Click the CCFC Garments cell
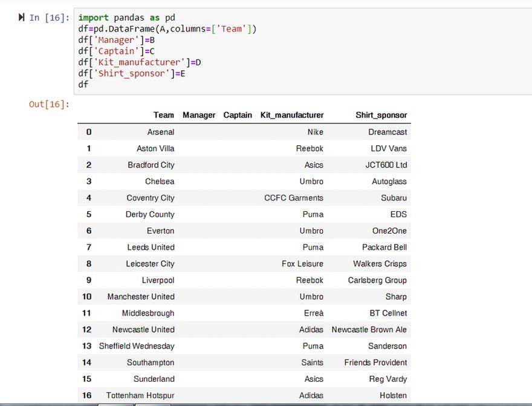The width and height of the screenshot is (532, 406). (294, 198)
